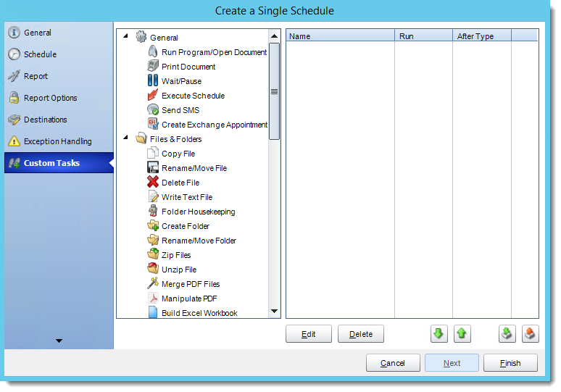Click the Run Program/Open Document rocket icon
The image size is (561, 392).
153,51
